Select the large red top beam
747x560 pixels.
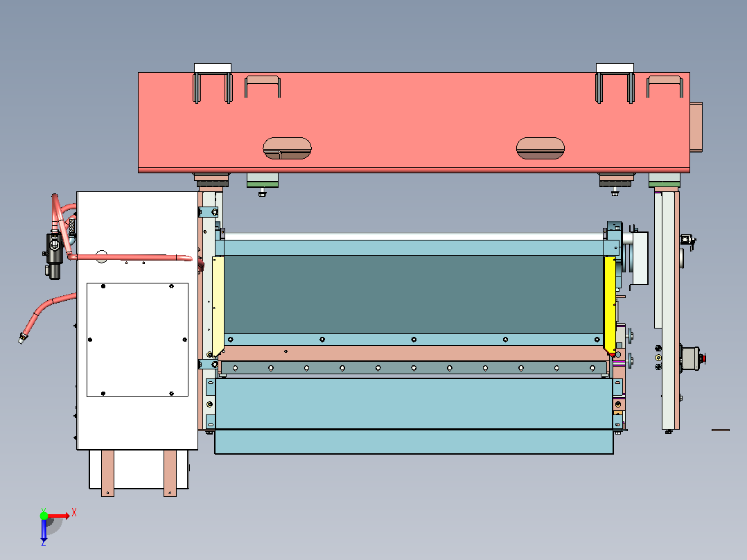(414, 123)
